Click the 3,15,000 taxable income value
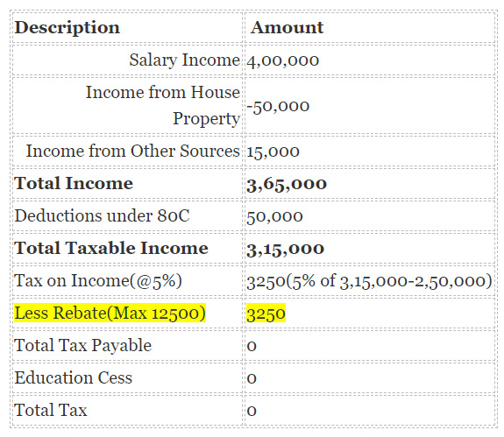Screen dimensions: 504x437 [x=285, y=250]
